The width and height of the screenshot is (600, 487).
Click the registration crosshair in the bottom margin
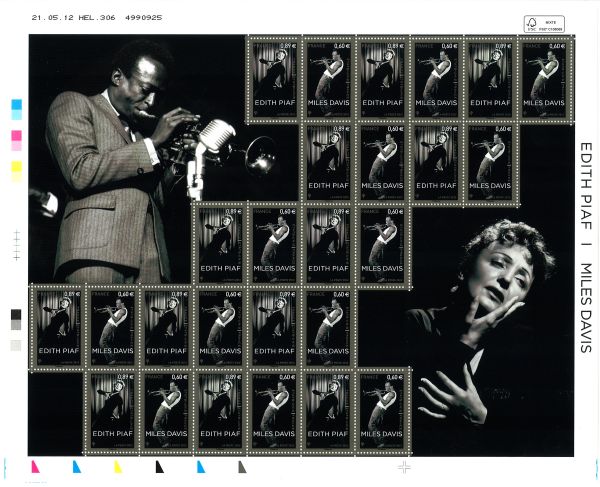click(x=404, y=467)
